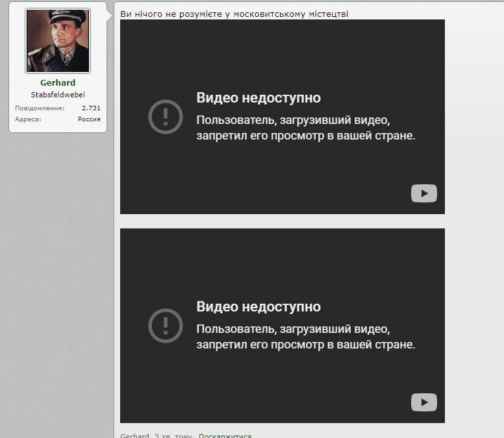Click the error exclamation icon in first video
The height and width of the screenshot is (438, 504).
(166, 117)
